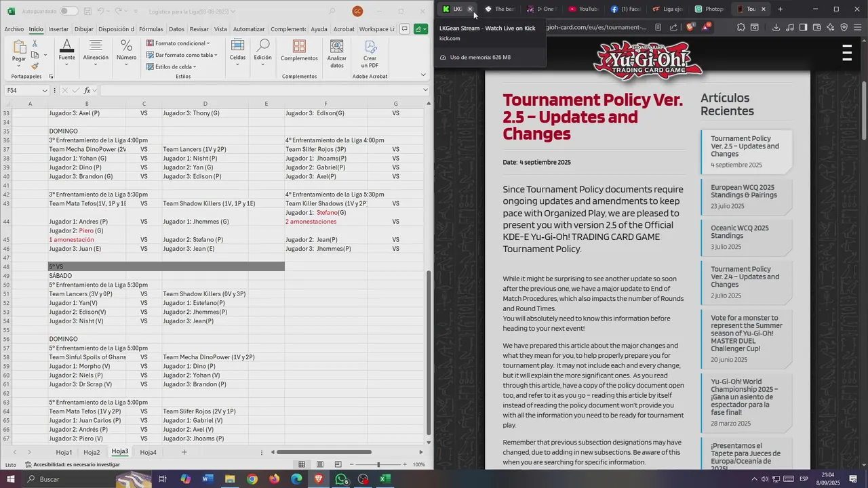Switch to Page Layout view in Excel
868x488 pixels.
(x=320, y=464)
